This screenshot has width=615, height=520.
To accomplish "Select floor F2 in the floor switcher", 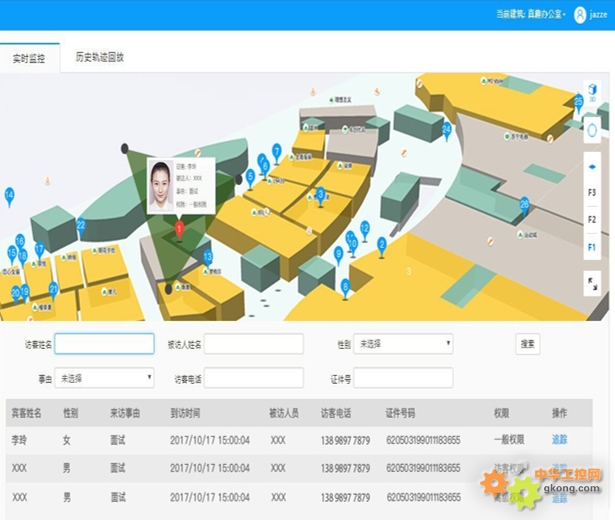I will (x=591, y=219).
